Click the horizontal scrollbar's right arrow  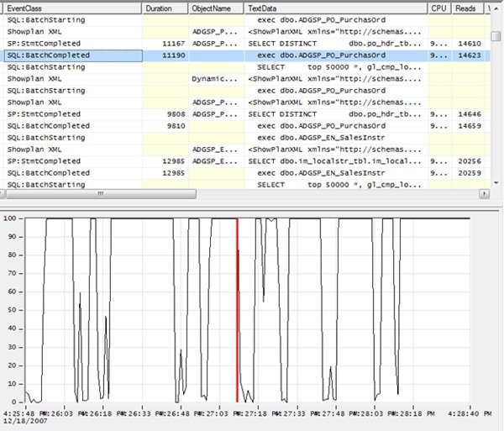click(484, 194)
